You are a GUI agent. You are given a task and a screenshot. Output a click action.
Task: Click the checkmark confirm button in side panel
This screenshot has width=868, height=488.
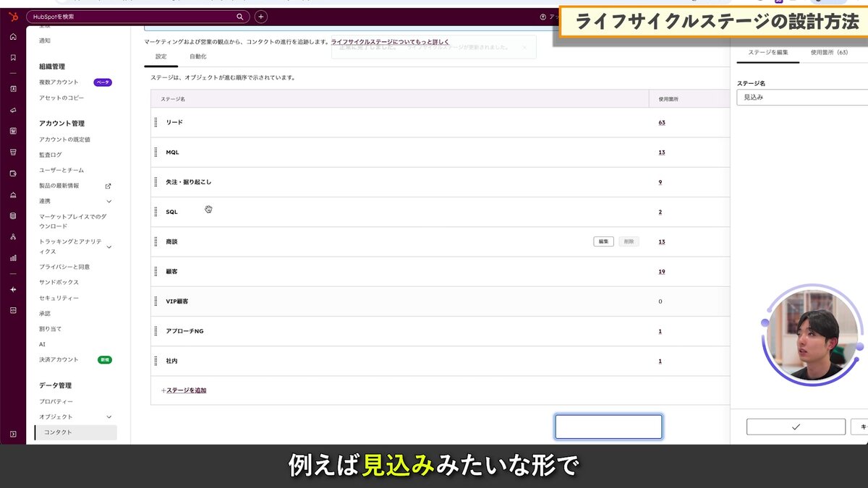tap(796, 427)
